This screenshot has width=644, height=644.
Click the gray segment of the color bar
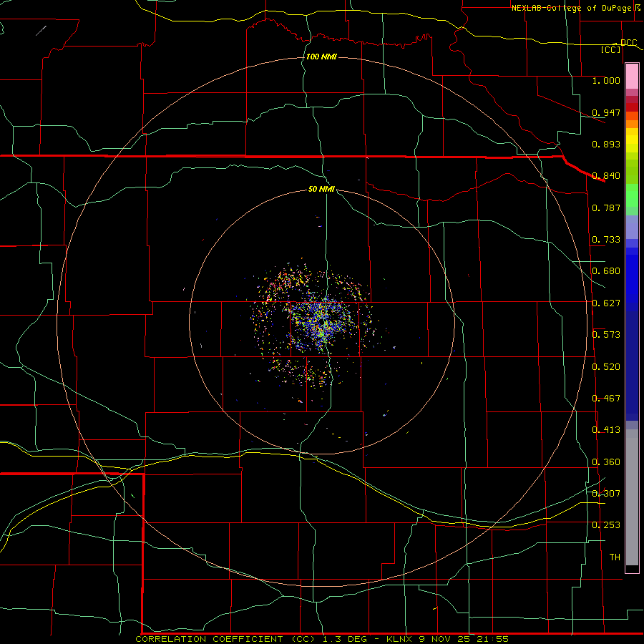point(632,497)
